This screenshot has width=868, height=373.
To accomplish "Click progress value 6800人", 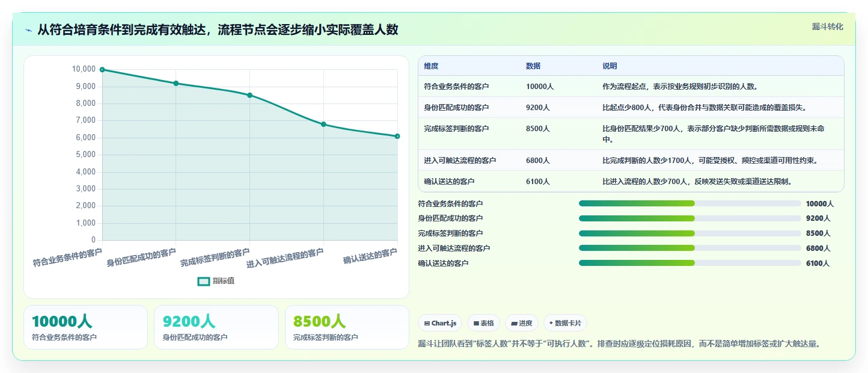I will click(x=818, y=248).
